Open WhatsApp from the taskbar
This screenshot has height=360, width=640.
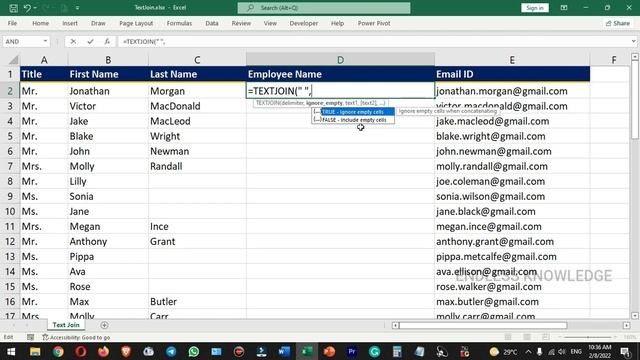tap(194, 351)
